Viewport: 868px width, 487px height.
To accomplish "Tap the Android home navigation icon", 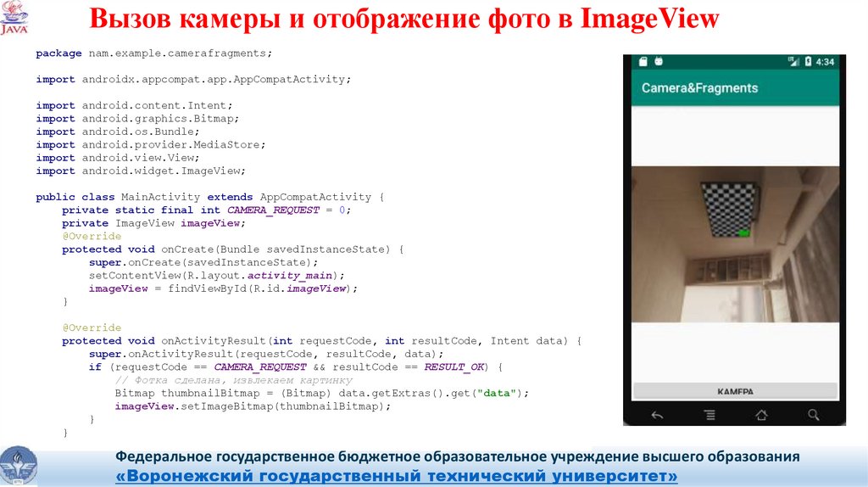I will click(x=761, y=415).
